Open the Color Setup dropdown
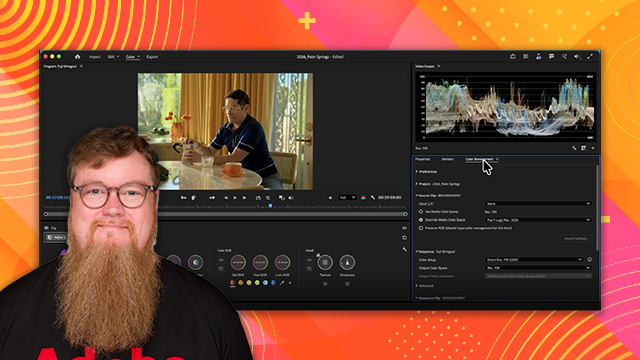The width and height of the screenshot is (640, 360). point(534,260)
